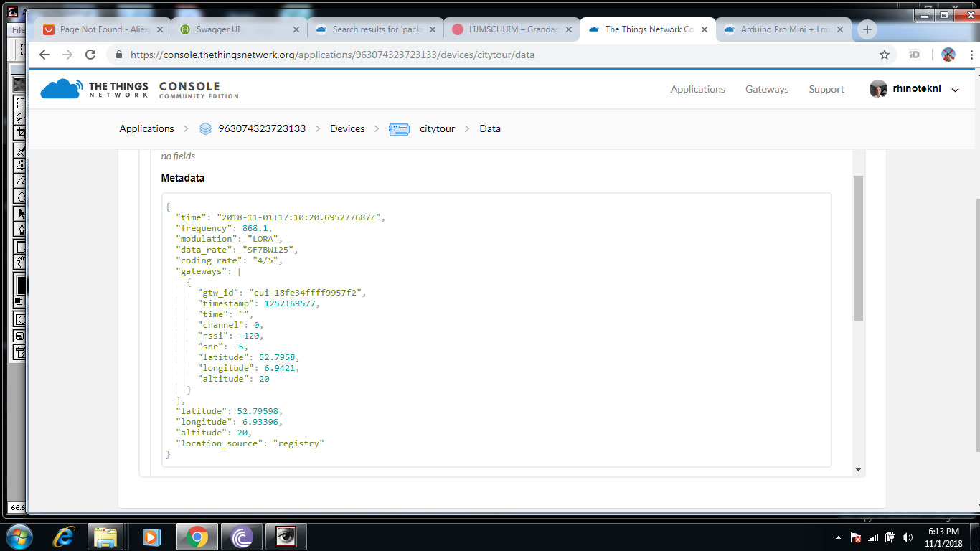980x551 pixels.
Task: Close the Search results tab
Action: 433,29
